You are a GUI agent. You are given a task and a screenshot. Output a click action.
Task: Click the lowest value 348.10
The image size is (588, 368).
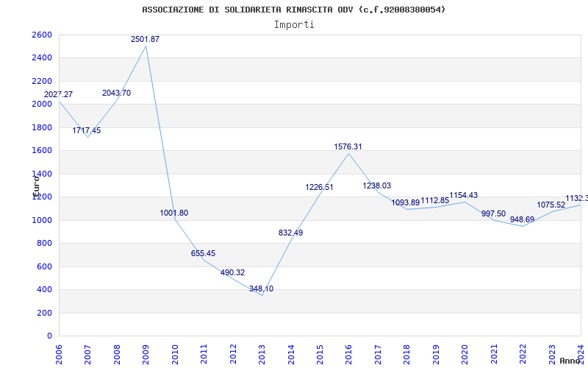[x=262, y=289]
